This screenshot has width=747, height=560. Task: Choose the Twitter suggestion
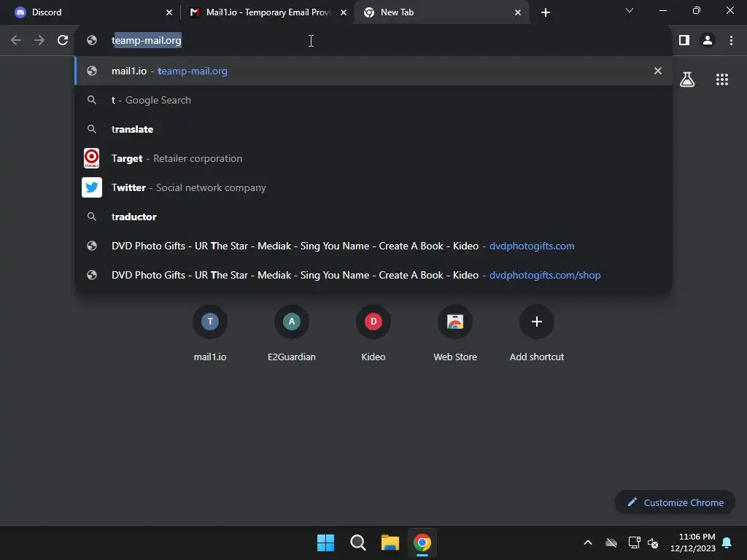[x=373, y=187]
